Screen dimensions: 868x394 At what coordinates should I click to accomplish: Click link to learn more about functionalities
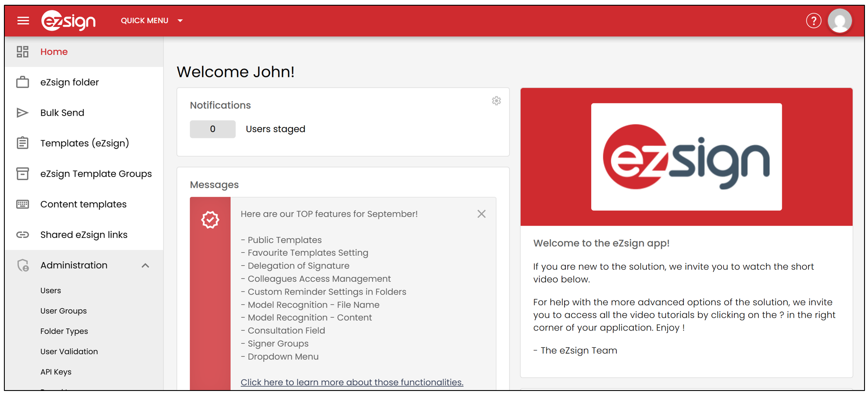(352, 382)
